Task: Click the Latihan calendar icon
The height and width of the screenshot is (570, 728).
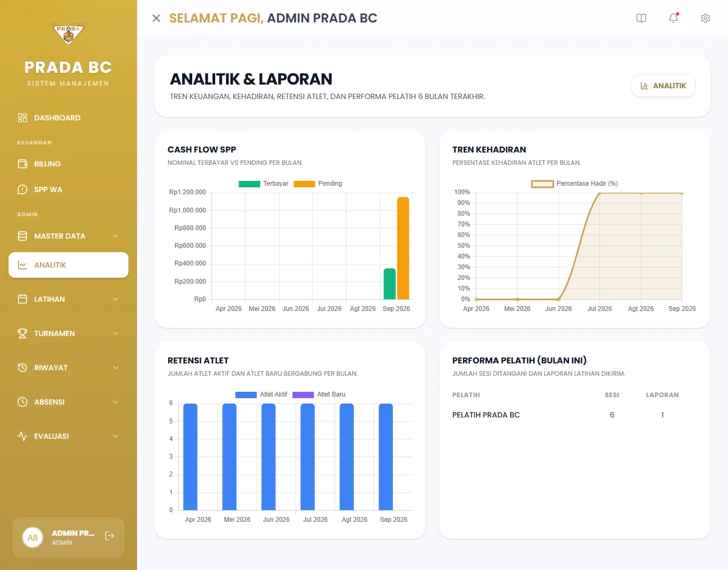Action: (x=22, y=299)
